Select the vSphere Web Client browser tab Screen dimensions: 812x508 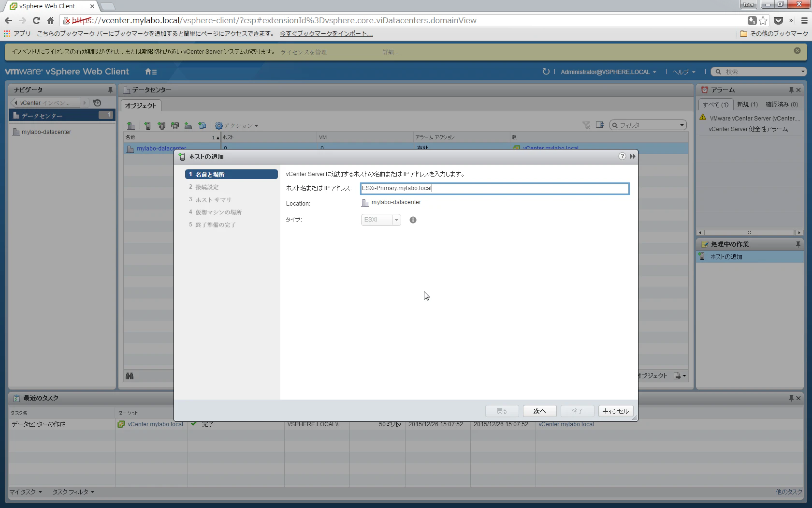pyautogui.click(x=52, y=6)
